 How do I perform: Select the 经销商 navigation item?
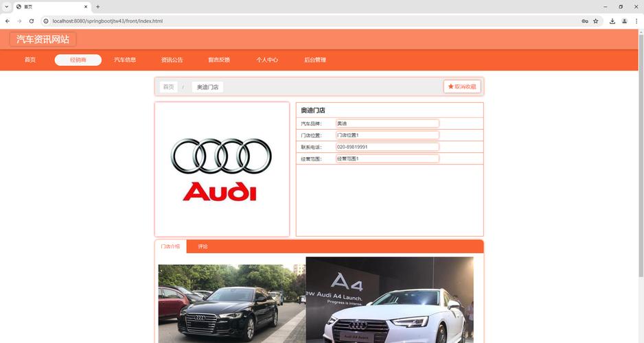[x=78, y=60]
